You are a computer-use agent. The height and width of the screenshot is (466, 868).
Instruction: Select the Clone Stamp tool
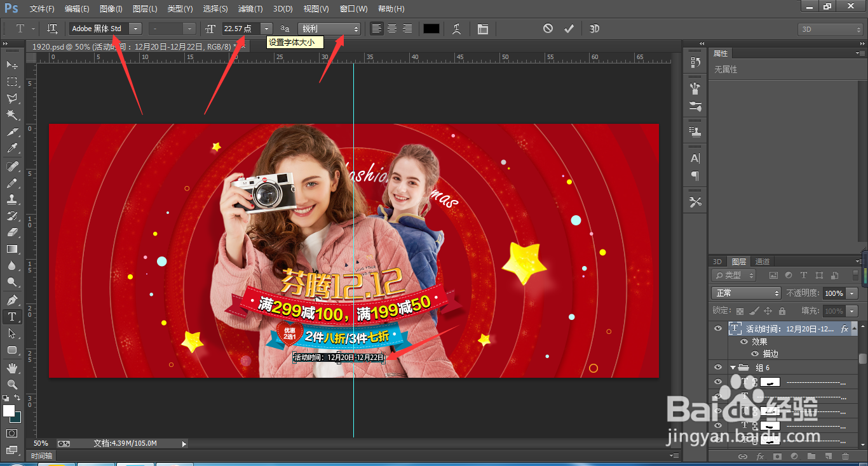tap(11, 199)
